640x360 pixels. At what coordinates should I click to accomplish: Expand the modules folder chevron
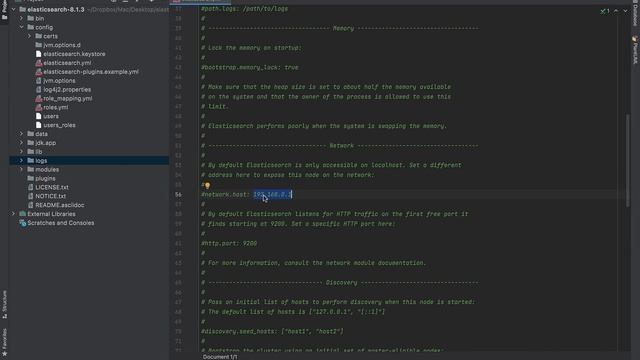pos(21,169)
